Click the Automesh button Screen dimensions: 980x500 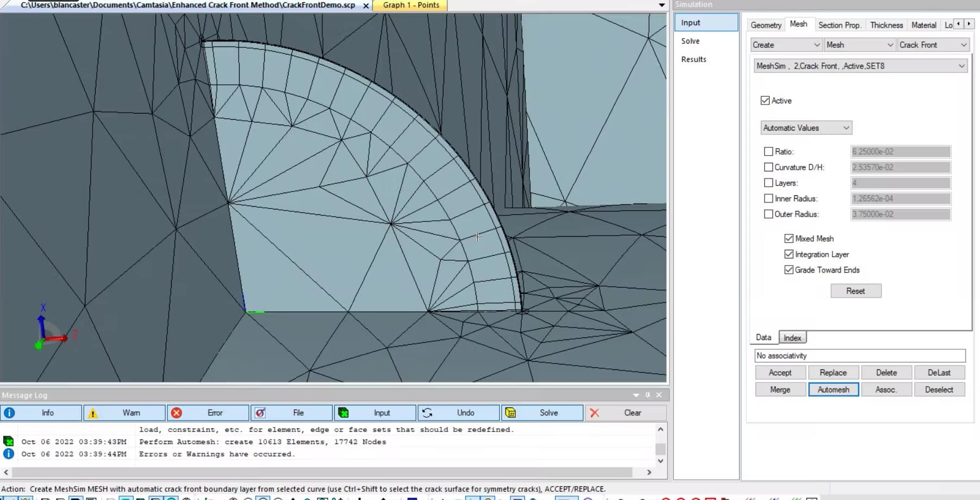(833, 390)
